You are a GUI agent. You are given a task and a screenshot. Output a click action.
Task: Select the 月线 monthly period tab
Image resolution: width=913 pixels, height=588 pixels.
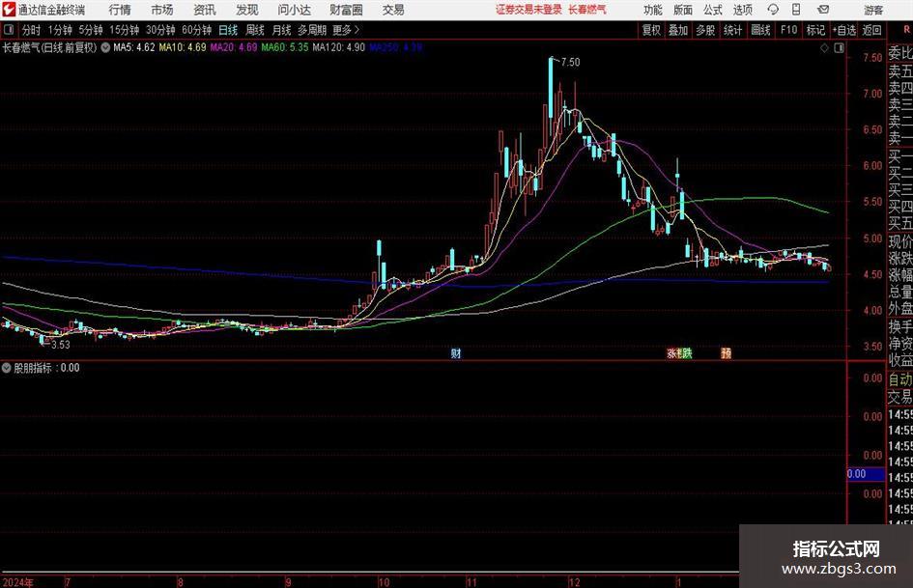[282, 30]
